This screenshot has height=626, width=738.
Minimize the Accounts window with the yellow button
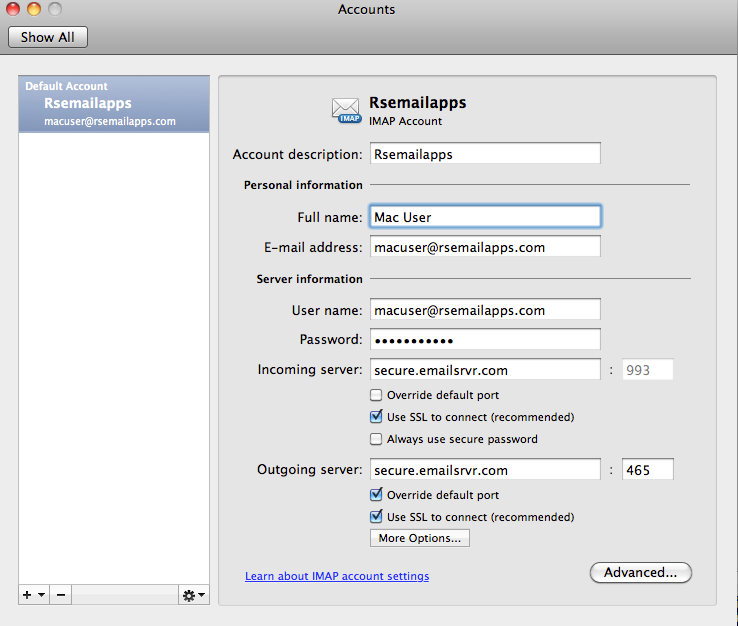pos(34,9)
